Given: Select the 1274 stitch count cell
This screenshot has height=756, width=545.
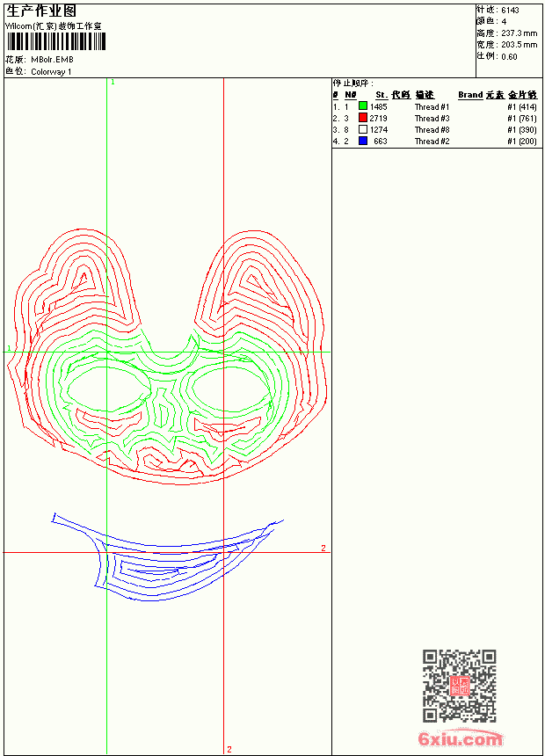Looking at the screenshot, I should [x=379, y=130].
